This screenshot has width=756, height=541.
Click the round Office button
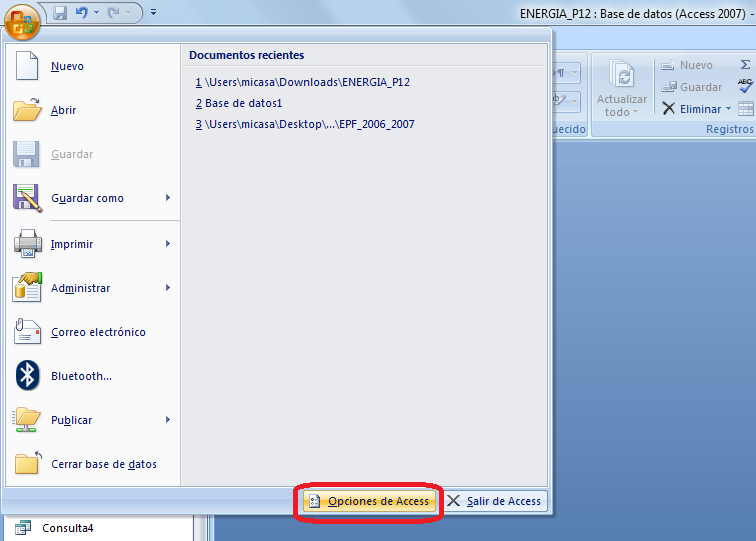(22, 22)
